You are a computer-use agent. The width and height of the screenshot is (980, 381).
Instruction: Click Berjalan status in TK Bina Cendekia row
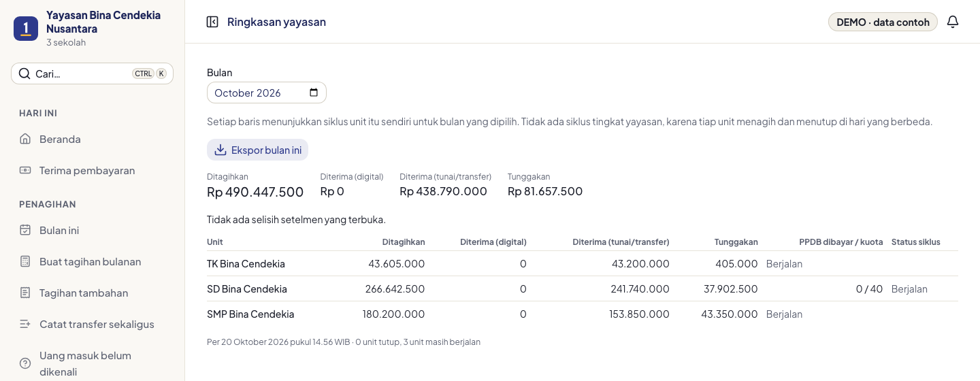pyautogui.click(x=784, y=263)
